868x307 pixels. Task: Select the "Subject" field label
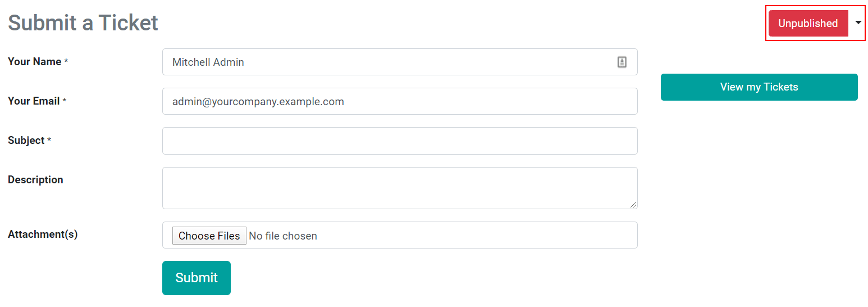click(26, 141)
